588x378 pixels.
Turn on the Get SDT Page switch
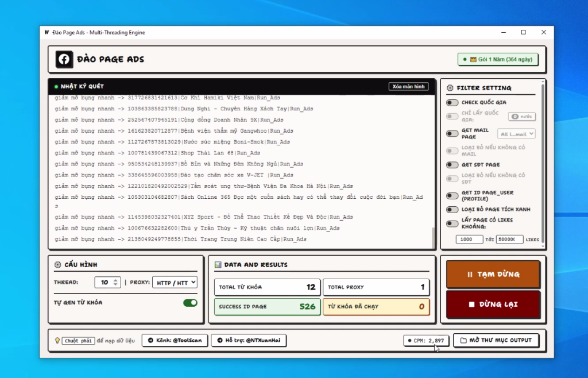[x=452, y=165]
